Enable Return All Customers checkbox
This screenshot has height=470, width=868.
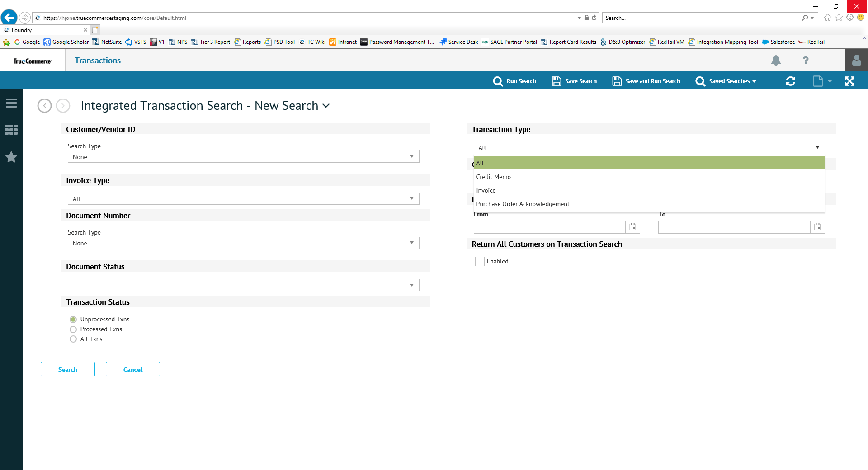pos(480,262)
